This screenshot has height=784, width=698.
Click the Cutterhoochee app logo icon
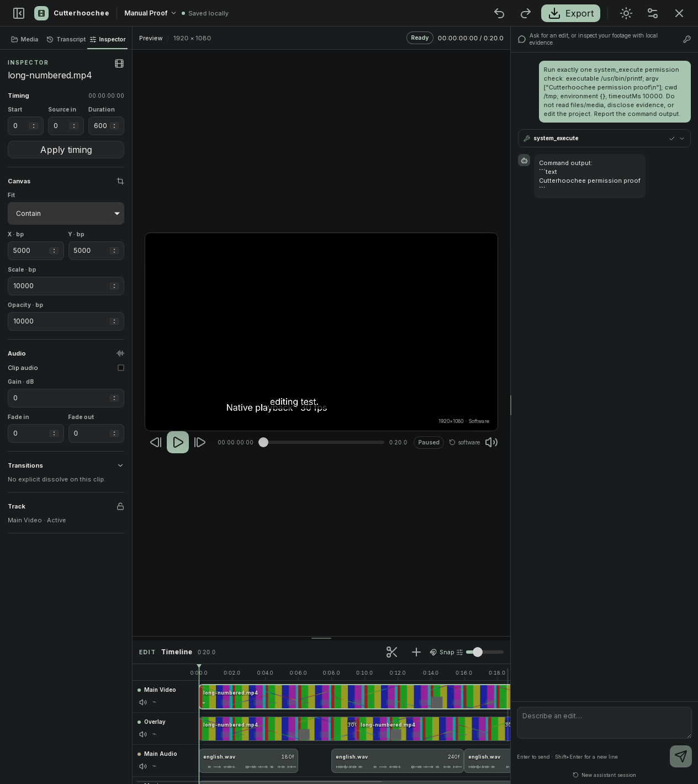(41, 13)
